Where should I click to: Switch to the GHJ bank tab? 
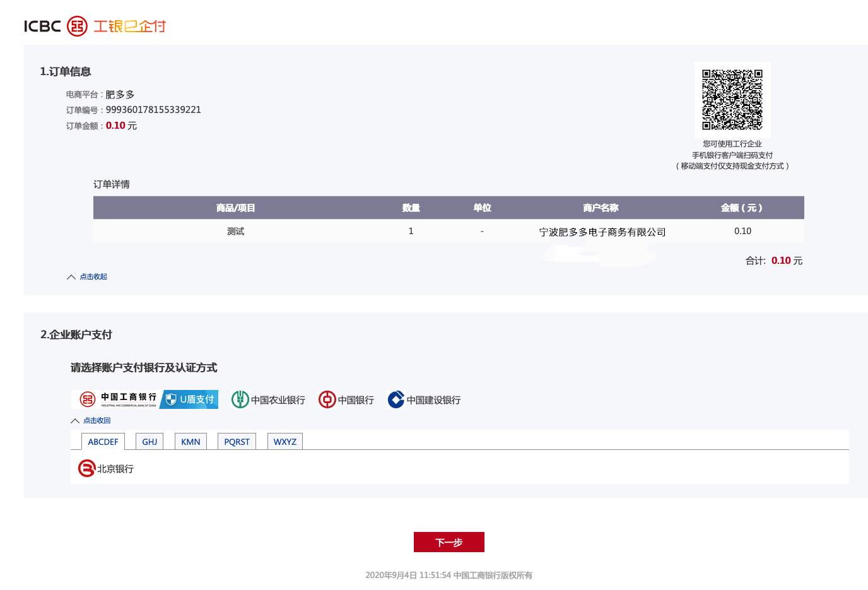(150, 442)
